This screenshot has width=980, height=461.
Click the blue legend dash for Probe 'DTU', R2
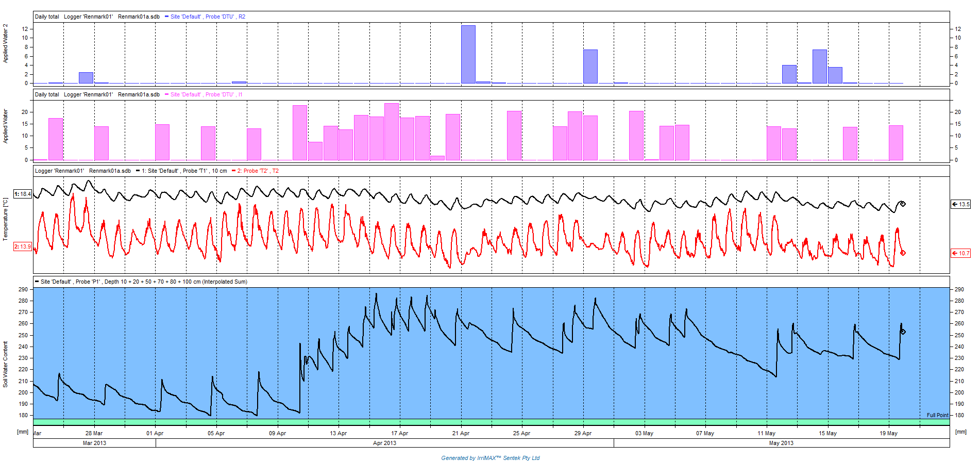[166, 17]
